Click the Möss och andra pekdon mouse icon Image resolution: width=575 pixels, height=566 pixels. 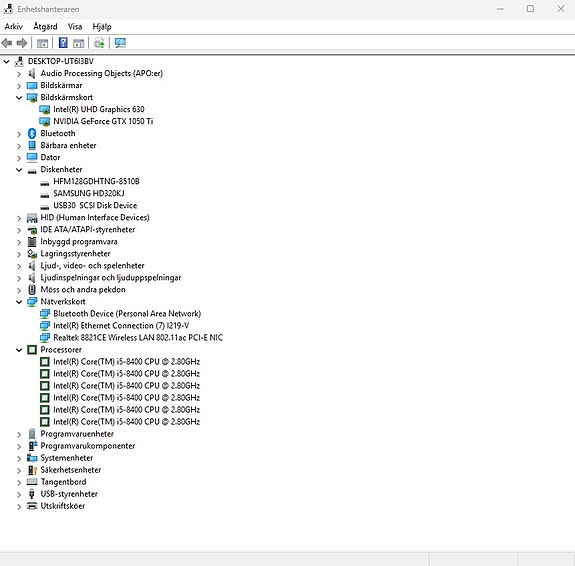(32, 290)
